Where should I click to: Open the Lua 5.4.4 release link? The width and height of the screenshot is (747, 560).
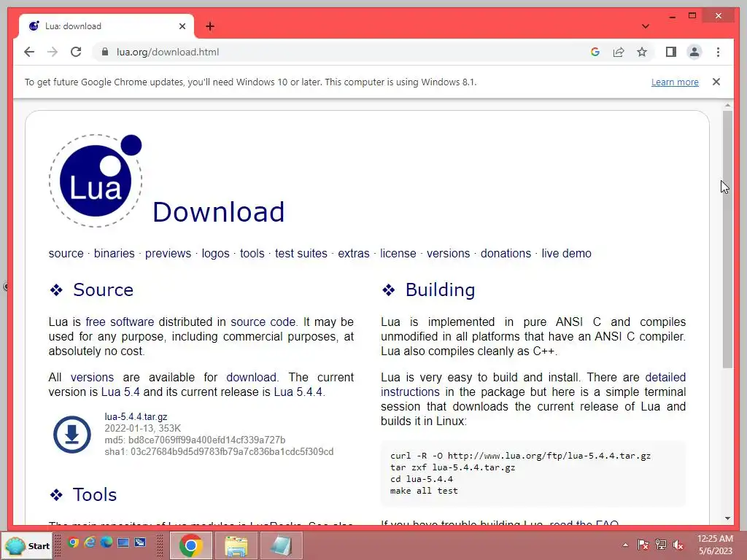point(298,392)
